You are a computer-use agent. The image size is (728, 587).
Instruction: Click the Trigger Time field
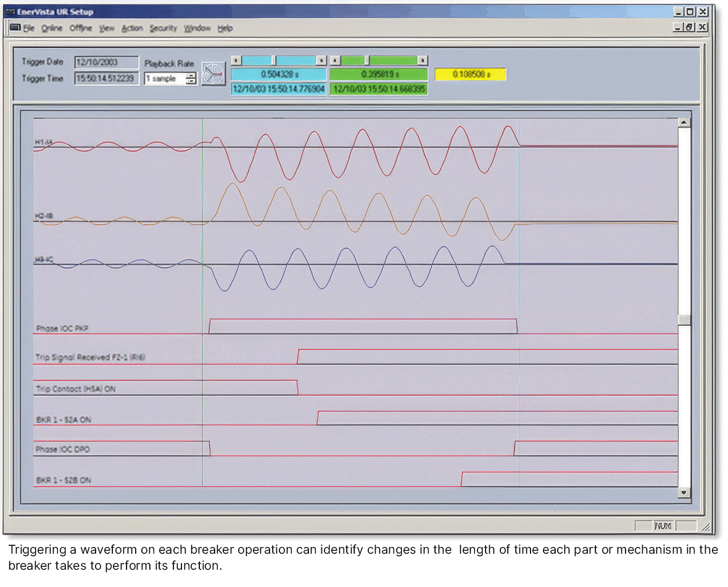(106, 78)
